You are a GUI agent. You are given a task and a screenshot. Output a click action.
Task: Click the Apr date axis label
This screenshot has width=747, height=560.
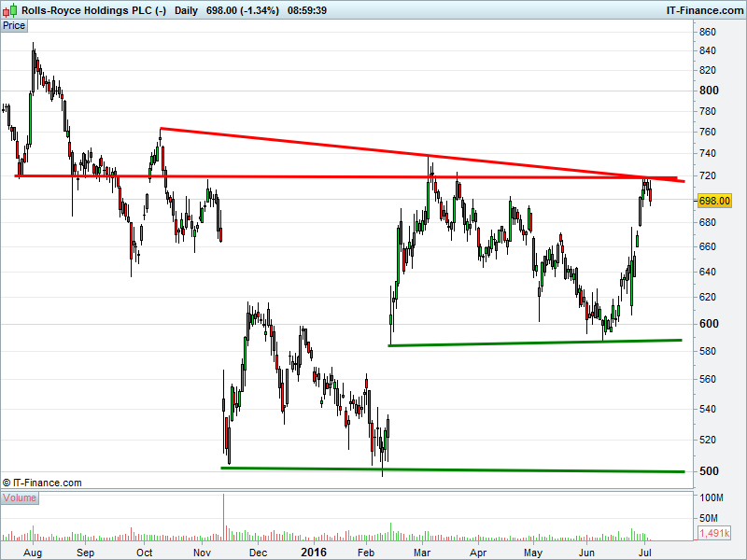(478, 553)
